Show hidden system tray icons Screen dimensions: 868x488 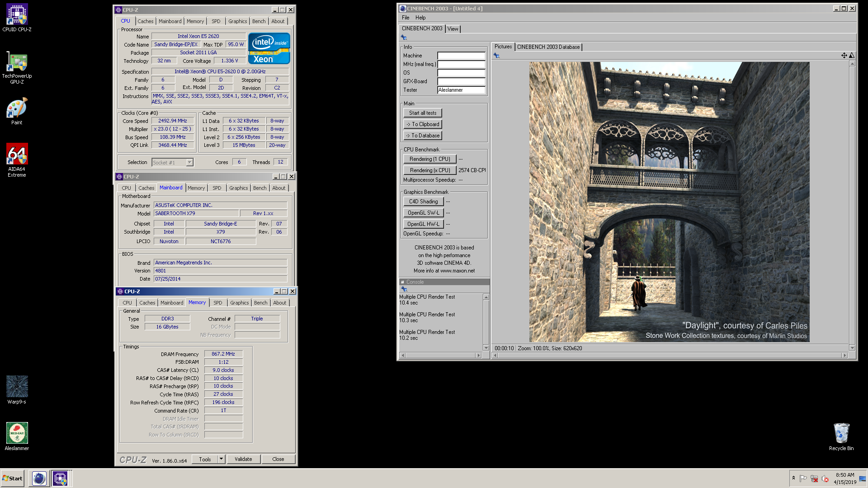pos(793,478)
